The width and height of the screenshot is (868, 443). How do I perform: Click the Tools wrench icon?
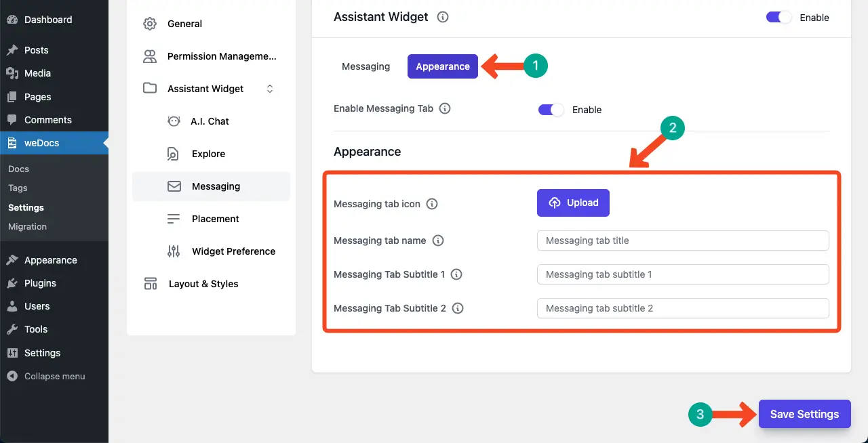point(12,329)
